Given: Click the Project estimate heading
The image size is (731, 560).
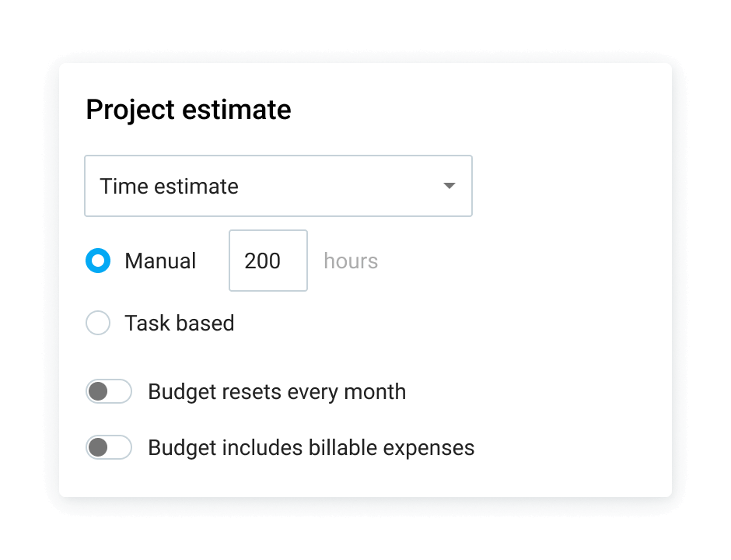Looking at the screenshot, I should pos(187,110).
